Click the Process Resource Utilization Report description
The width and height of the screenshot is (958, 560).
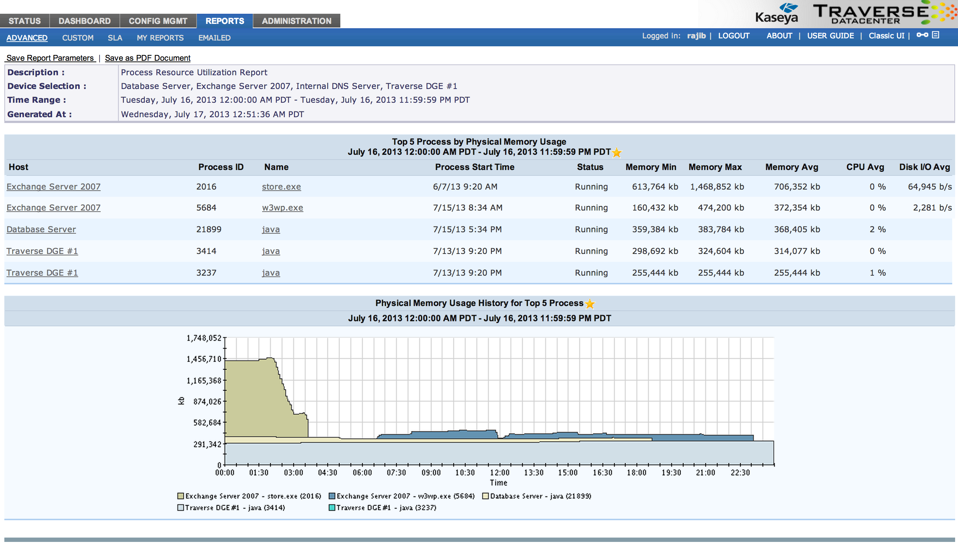click(194, 72)
